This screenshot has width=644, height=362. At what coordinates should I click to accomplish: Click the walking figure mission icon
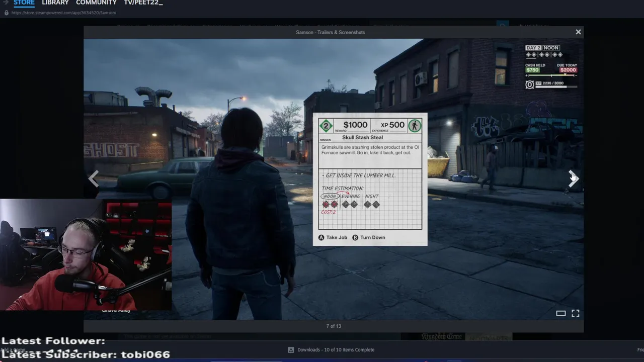[415, 125]
